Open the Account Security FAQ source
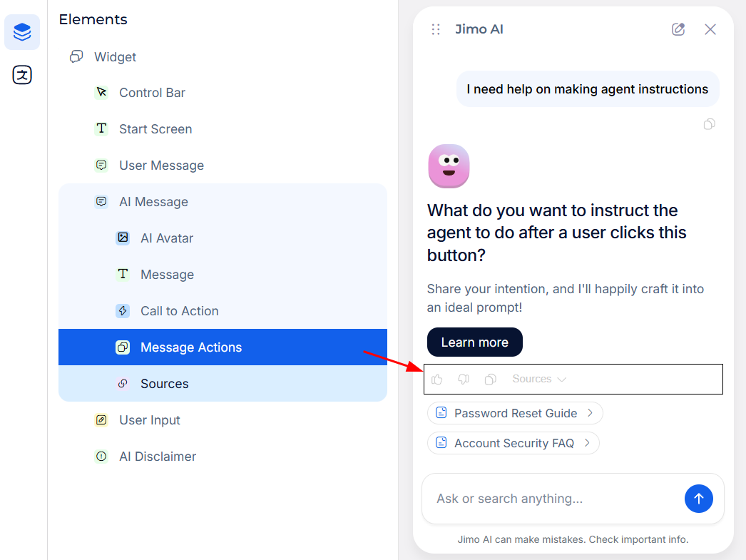 pyautogui.click(x=513, y=443)
